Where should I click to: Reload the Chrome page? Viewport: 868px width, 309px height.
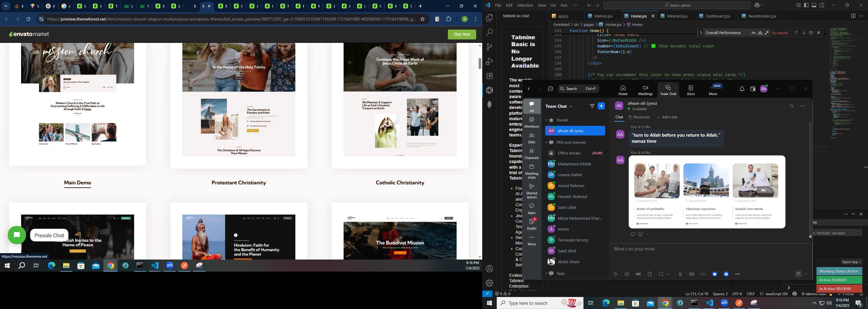(29, 19)
